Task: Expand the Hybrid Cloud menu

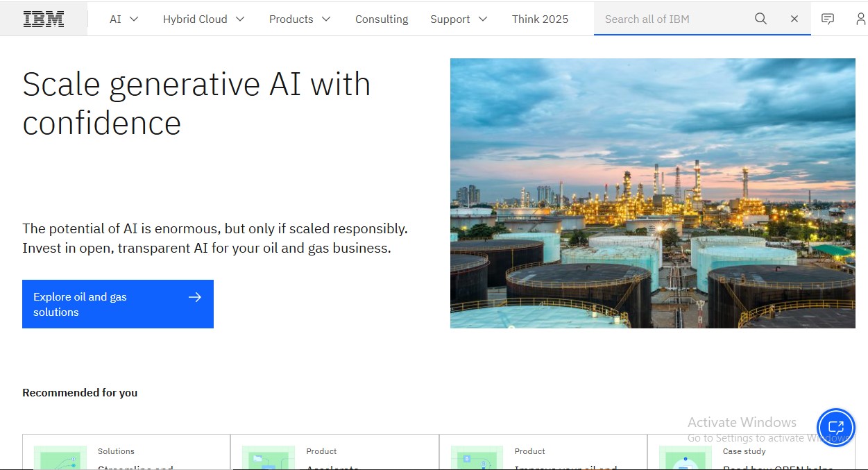Action: click(204, 19)
